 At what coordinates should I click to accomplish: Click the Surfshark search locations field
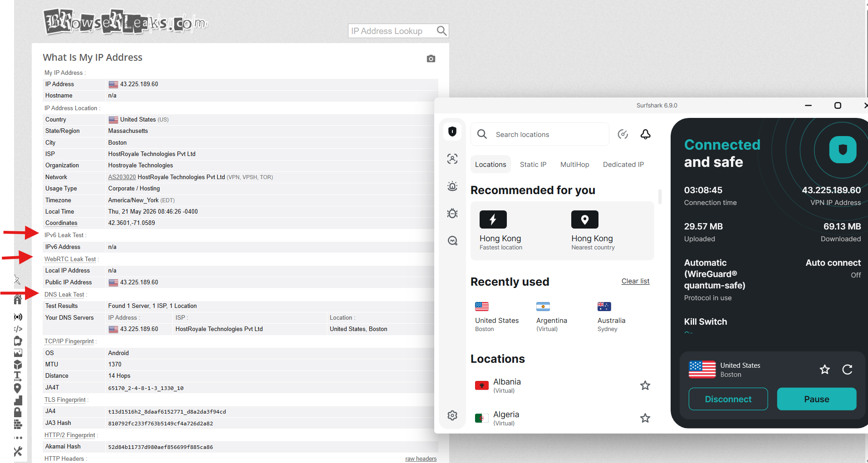click(x=540, y=134)
